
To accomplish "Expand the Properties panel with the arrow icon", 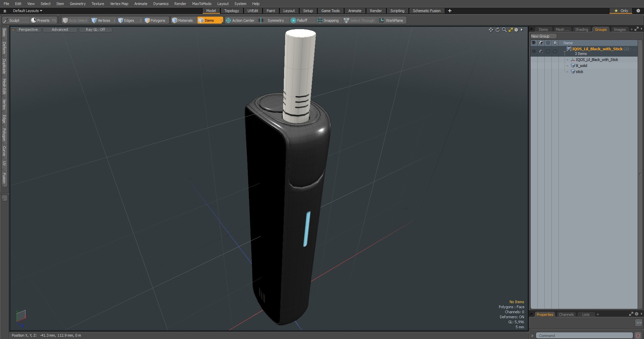I will [631, 314].
